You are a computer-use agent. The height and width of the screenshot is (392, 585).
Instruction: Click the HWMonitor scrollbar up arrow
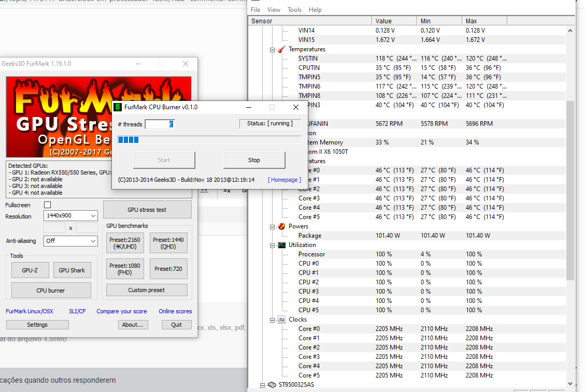(570, 31)
